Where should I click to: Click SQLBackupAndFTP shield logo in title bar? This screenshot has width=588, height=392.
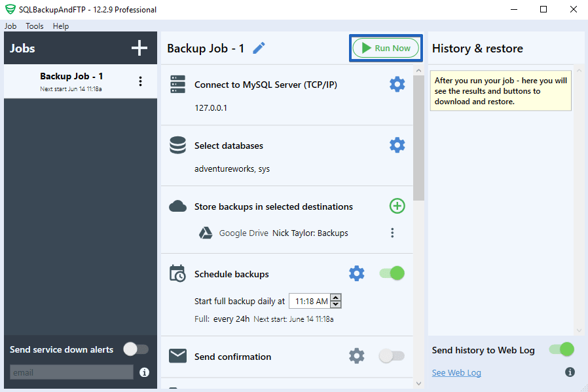(x=10, y=9)
